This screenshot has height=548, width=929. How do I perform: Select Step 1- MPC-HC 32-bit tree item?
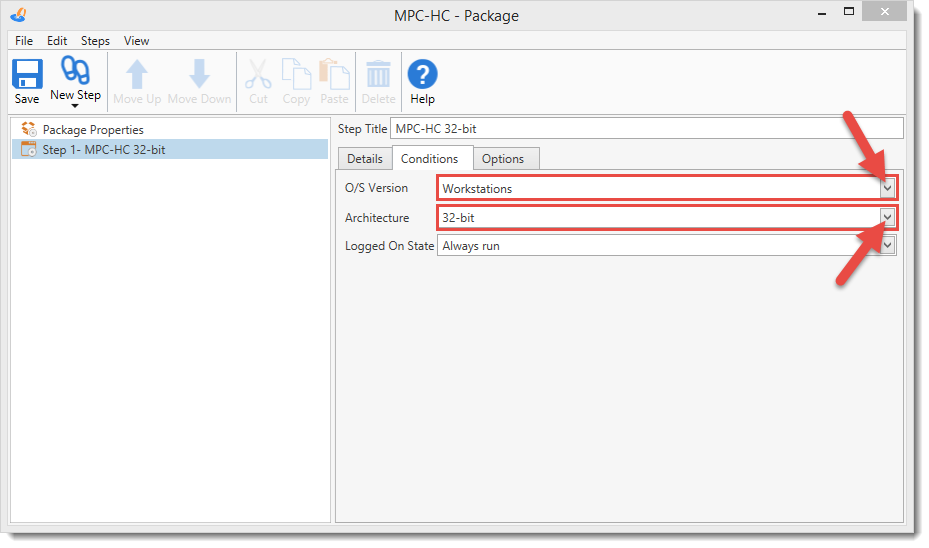170,149
